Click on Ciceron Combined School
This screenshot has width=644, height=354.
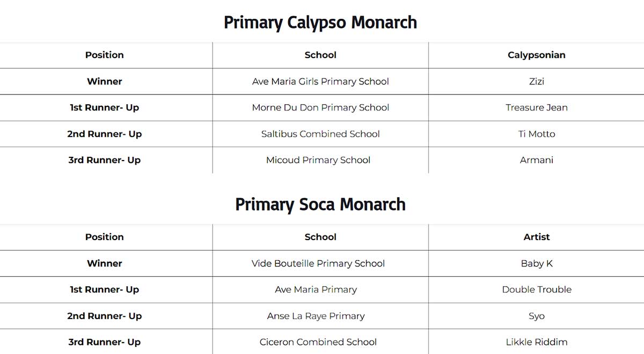[318, 342]
